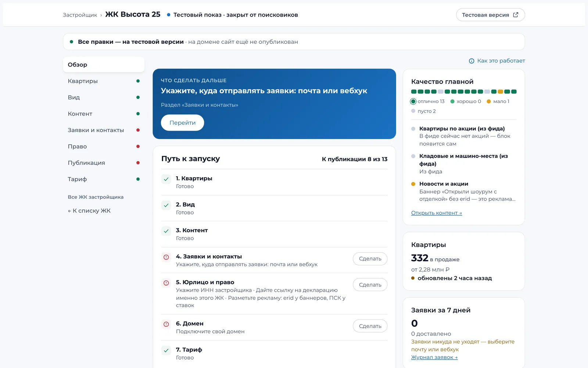The height and width of the screenshot is (368, 588).
Task: Select the хорошо 0 quality filter
Action: (x=466, y=101)
